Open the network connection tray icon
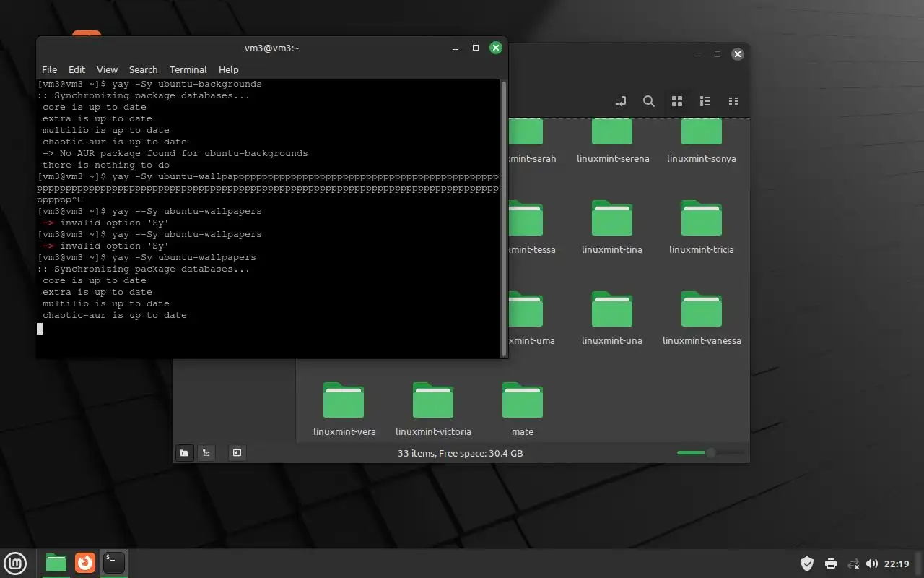This screenshot has width=924, height=578. tap(853, 564)
